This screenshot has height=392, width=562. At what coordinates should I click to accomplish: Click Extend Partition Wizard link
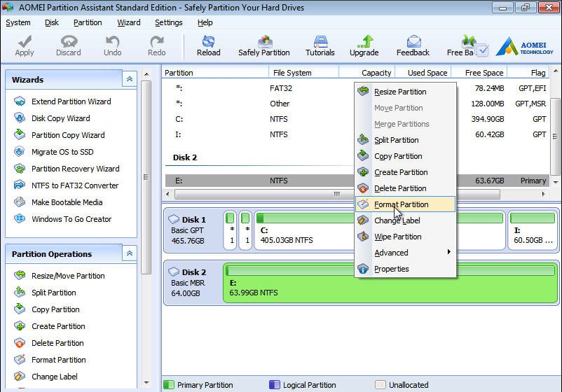pyautogui.click(x=71, y=101)
